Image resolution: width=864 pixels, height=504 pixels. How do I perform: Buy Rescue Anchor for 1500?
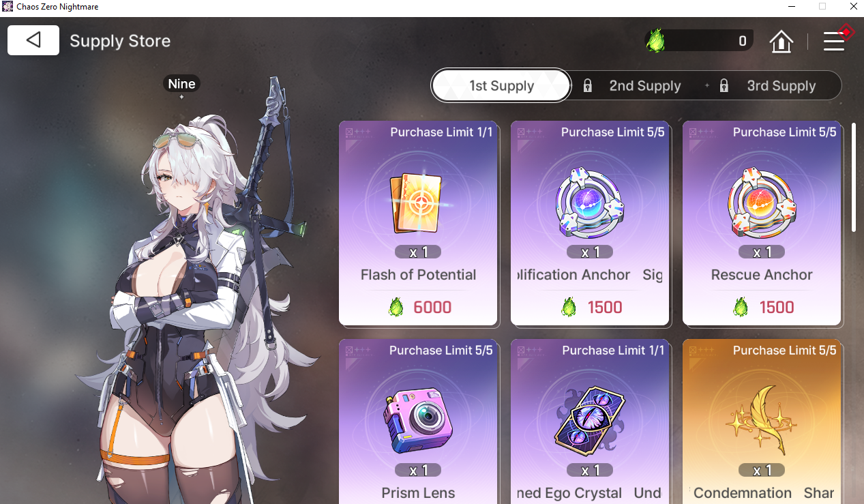762,308
